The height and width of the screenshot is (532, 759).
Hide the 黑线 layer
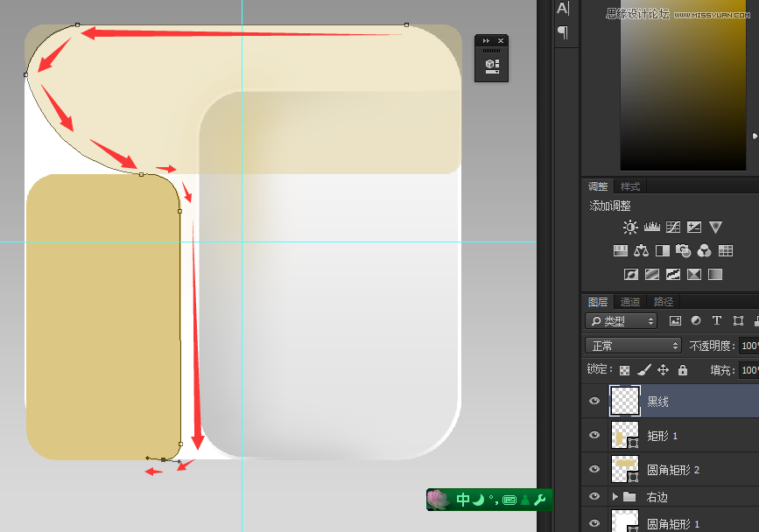coord(594,401)
